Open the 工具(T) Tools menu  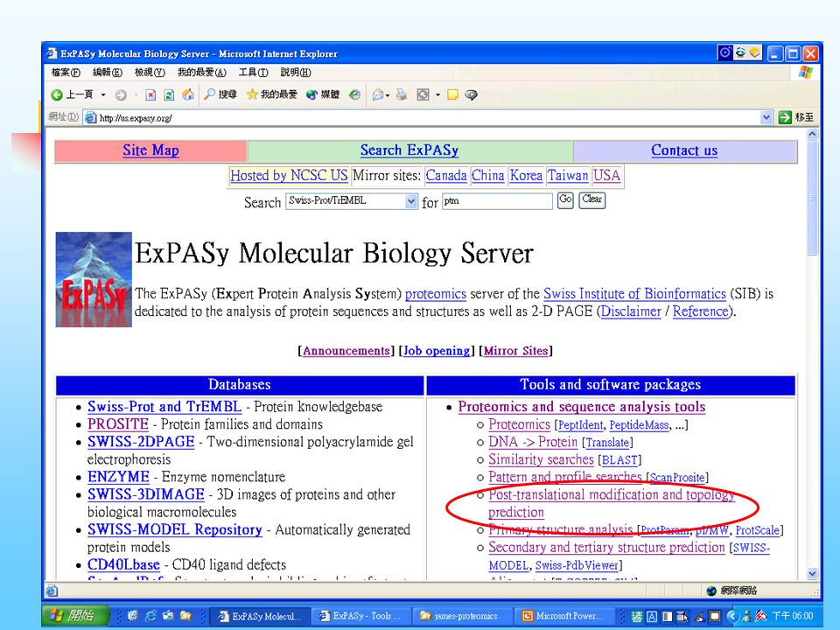[x=254, y=73]
